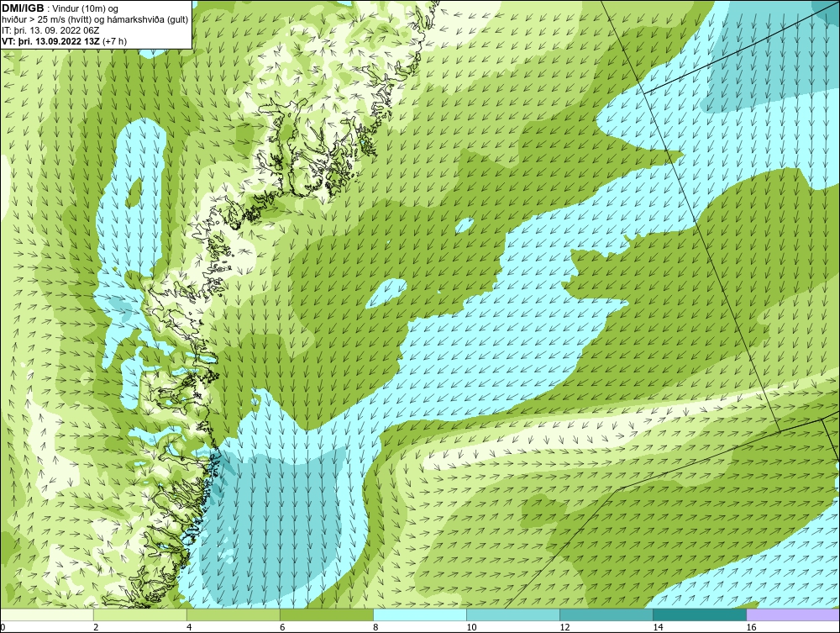This screenshot has height=633, width=840.
Task: Click the 2–4 m/s legend color swatch
Action: click(140, 615)
